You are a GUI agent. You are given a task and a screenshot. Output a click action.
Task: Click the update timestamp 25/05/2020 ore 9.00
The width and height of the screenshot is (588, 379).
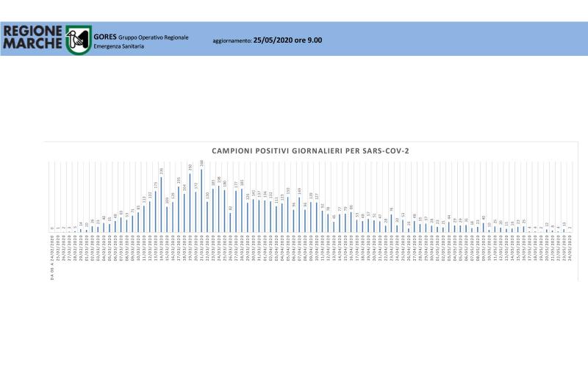(287, 40)
